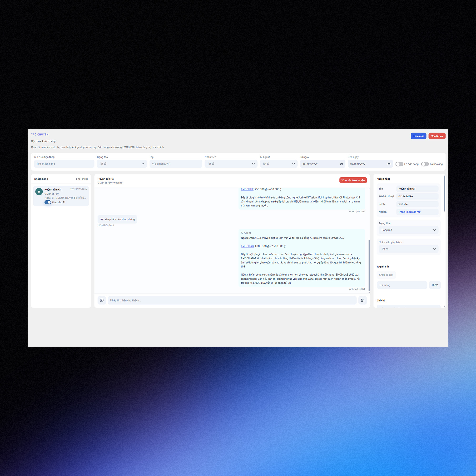Enable the Có booking filter switch
Image resolution: width=476 pixels, height=476 pixels.
tap(425, 164)
